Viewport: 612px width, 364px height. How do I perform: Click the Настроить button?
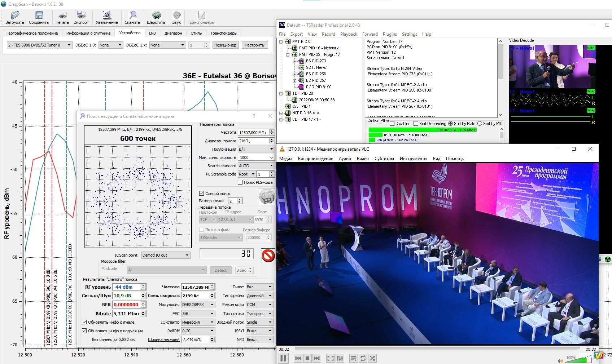(x=254, y=45)
